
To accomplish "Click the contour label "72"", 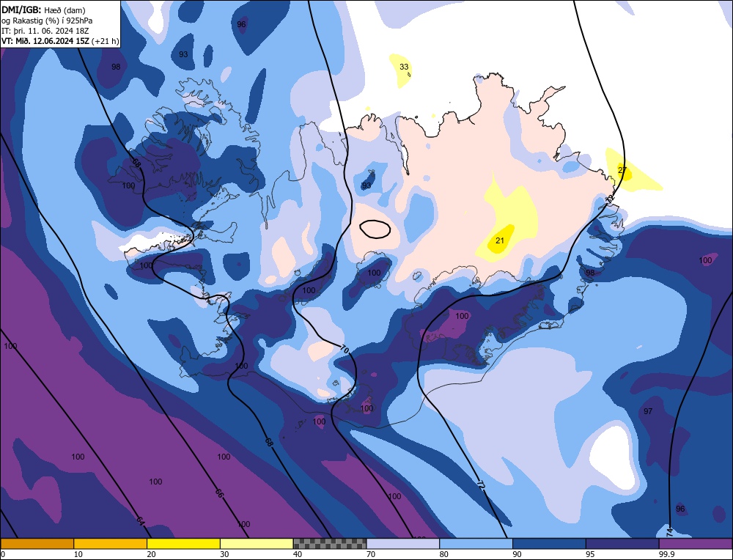I will 481,485.
